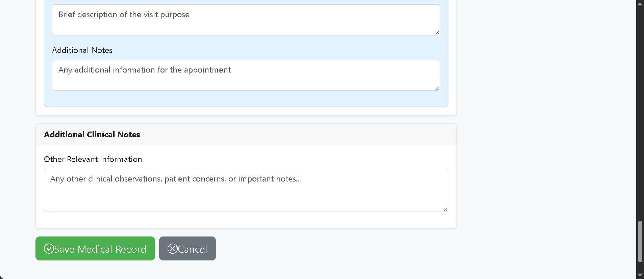Click the resize grip of the visit purpose field
The height and width of the screenshot is (279, 644).
(437, 33)
